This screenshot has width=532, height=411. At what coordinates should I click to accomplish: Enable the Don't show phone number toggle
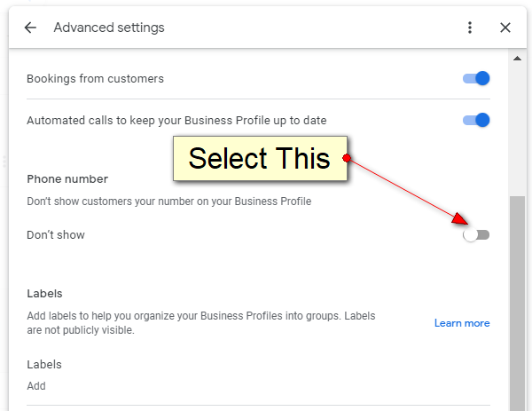(476, 235)
